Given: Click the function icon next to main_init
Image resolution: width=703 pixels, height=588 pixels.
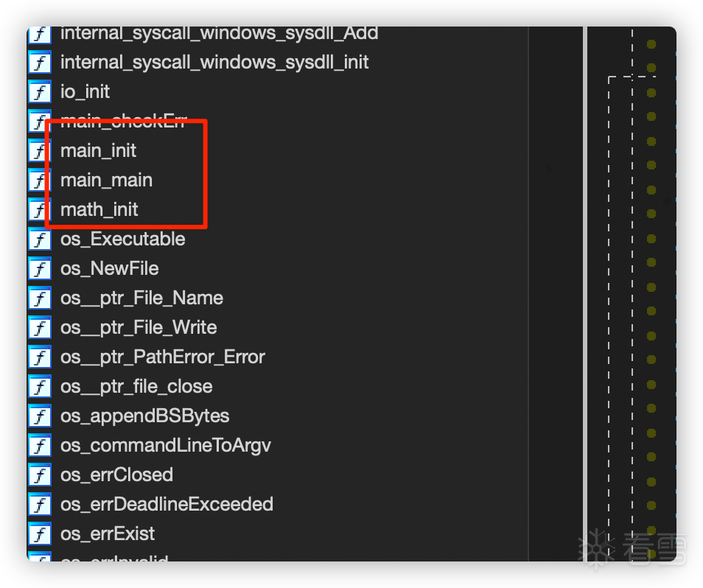Looking at the screenshot, I should tap(39, 151).
